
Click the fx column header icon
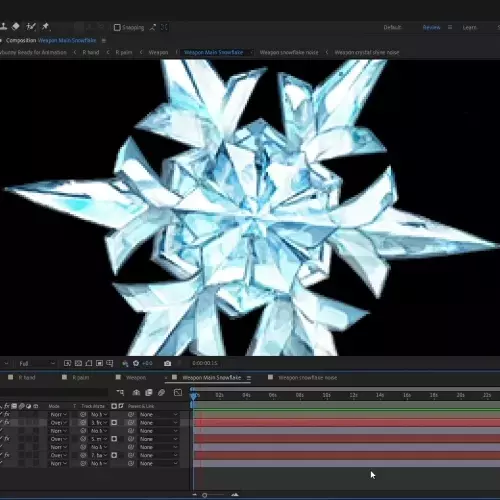[x=7, y=406]
